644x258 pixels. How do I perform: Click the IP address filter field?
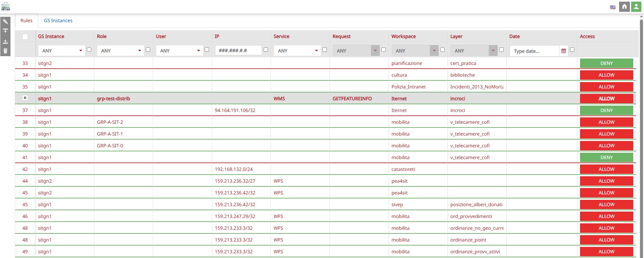point(238,50)
